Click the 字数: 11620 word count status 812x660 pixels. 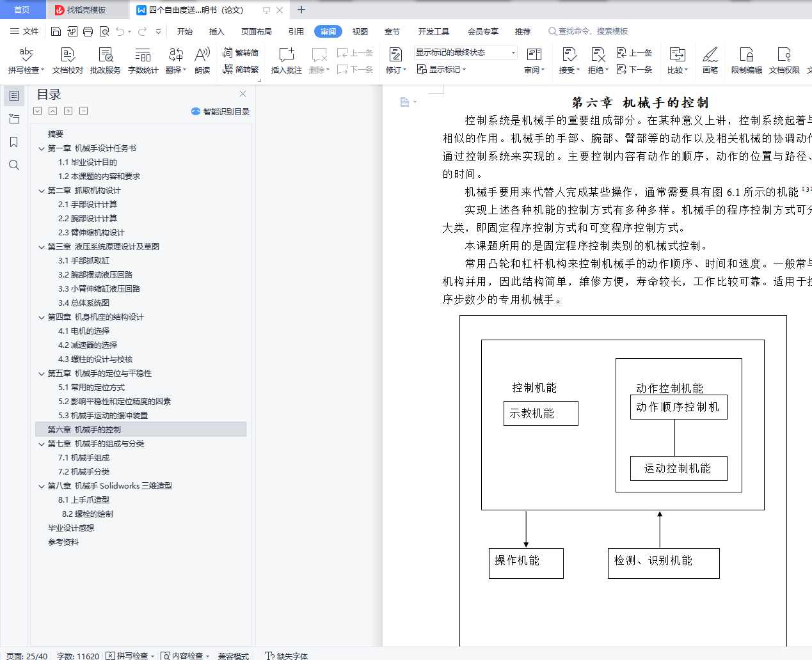tap(78, 656)
